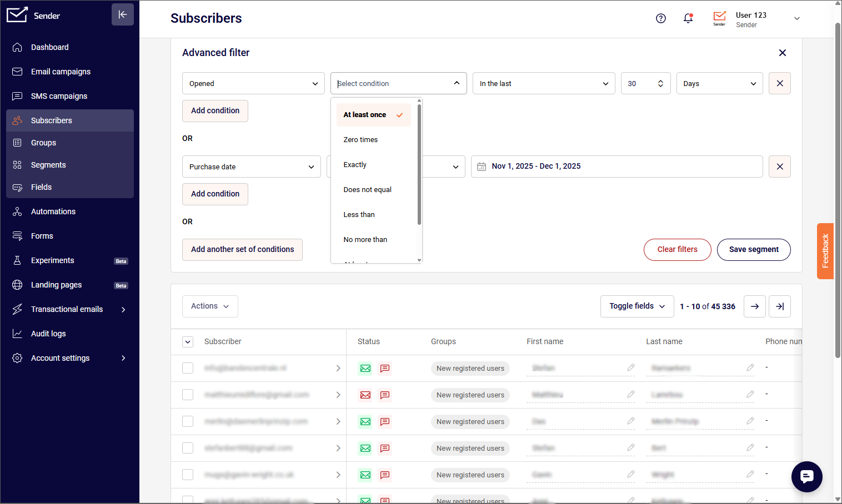Select Zero times from the condition list
This screenshot has width=842, height=504.
pos(360,139)
